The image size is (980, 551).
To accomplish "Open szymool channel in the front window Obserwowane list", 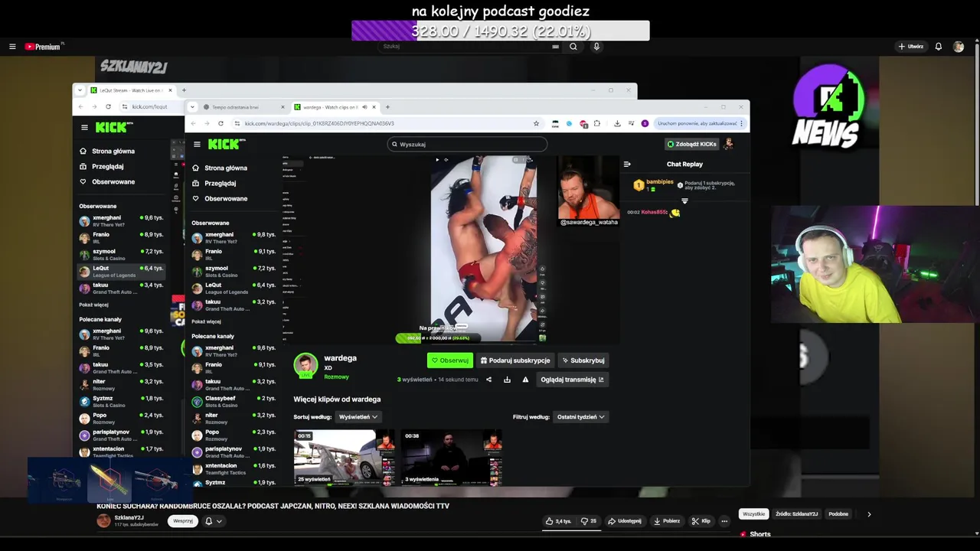I will coord(234,271).
